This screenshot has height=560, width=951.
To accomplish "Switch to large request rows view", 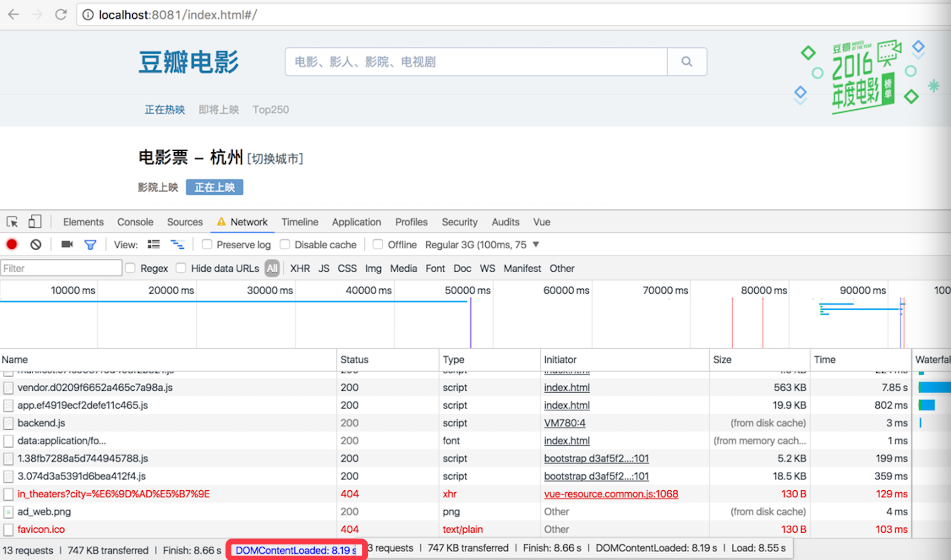I will (x=154, y=244).
